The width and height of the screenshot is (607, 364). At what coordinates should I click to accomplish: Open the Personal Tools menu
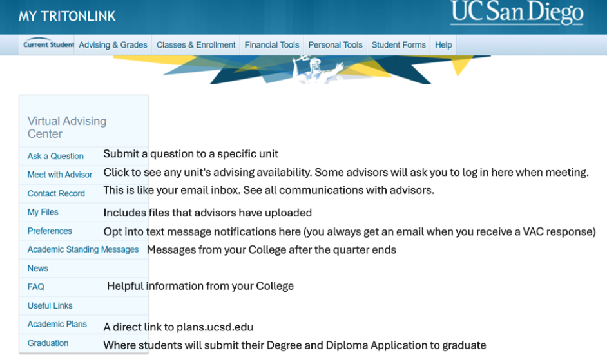(x=335, y=45)
